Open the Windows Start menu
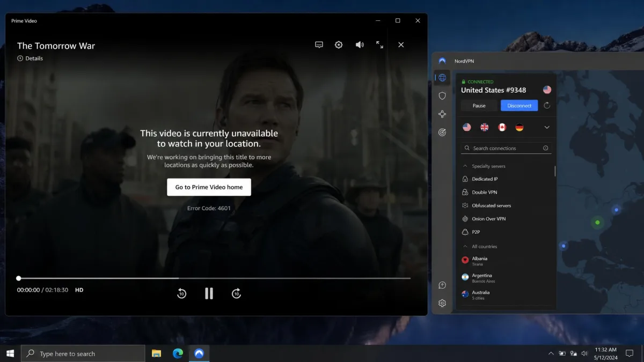644x362 pixels. pyautogui.click(x=10, y=353)
